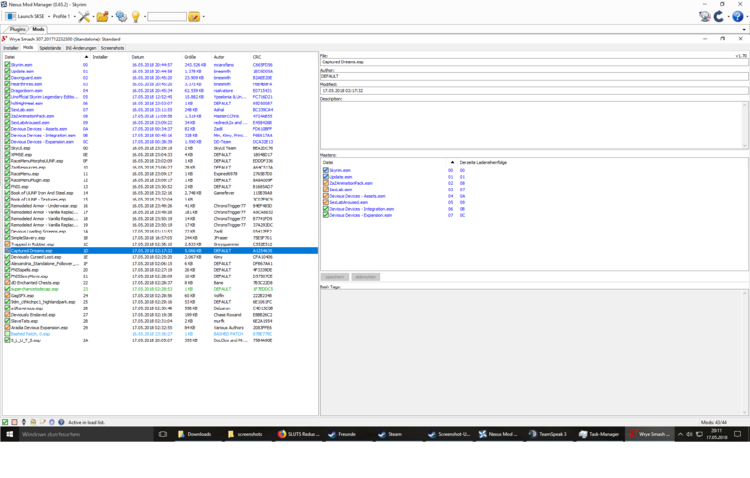The image size is (750, 478).
Task: Switch to the Plugins tab
Action: 17,29
